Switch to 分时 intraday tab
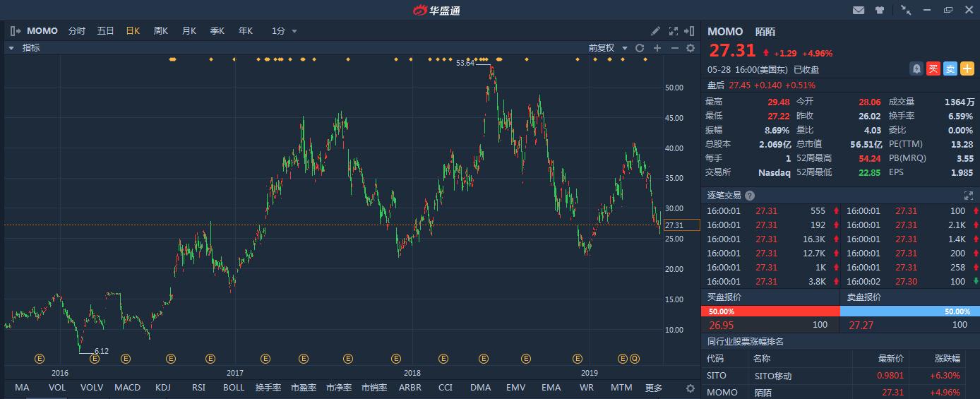 point(76,31)
